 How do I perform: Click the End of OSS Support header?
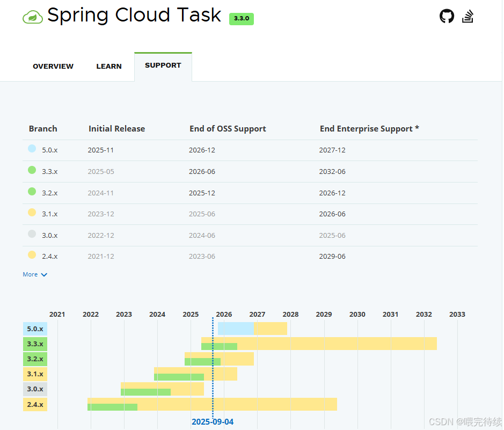228,128
